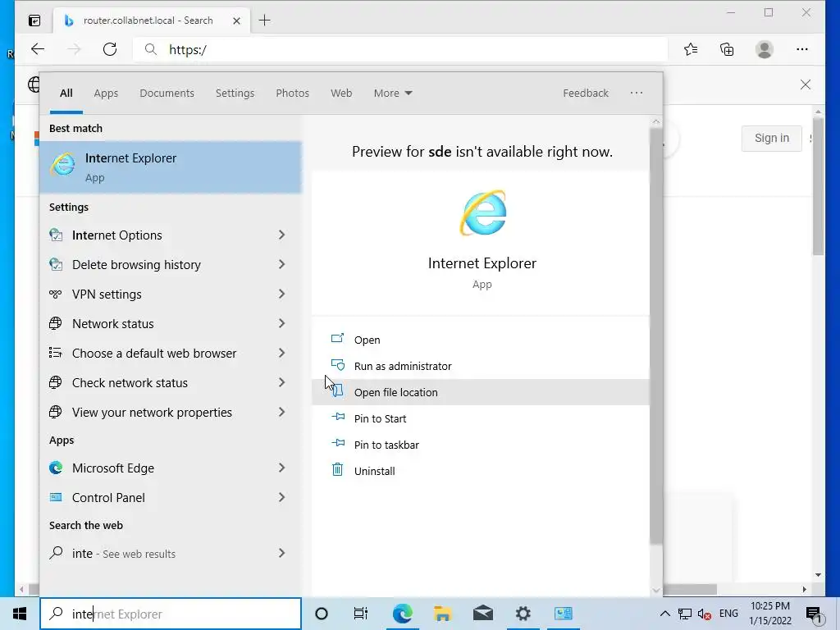Click the Edge address bar
This screenshot has height=630, width=840.
pyautogui.click(x=400, y=49)
